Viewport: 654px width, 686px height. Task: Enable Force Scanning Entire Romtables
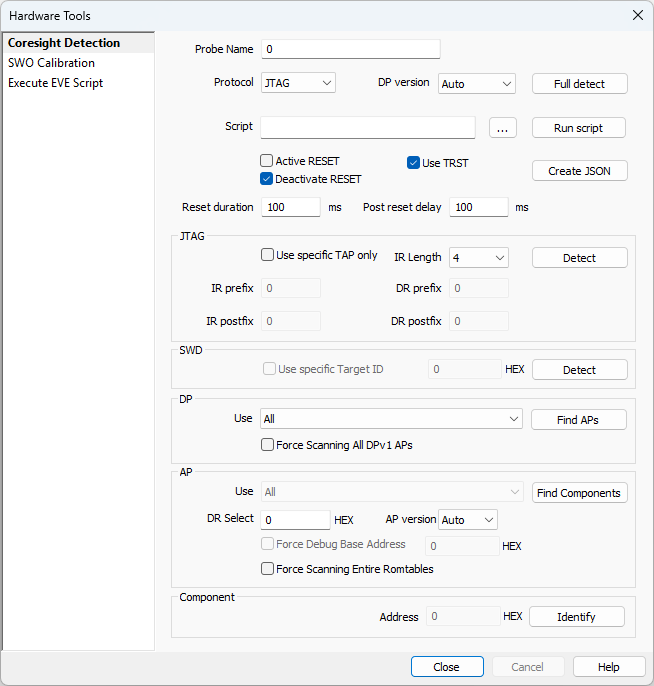pos(267,569)
